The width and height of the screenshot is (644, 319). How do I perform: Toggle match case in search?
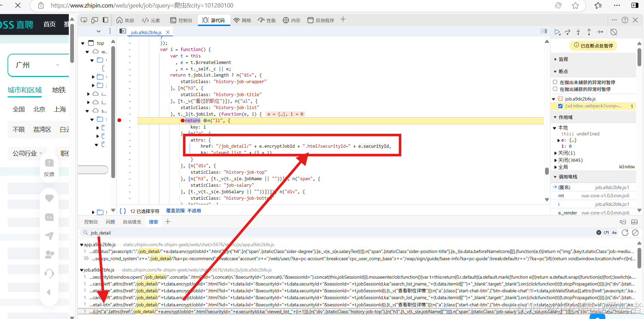click(x=614, y=232)
